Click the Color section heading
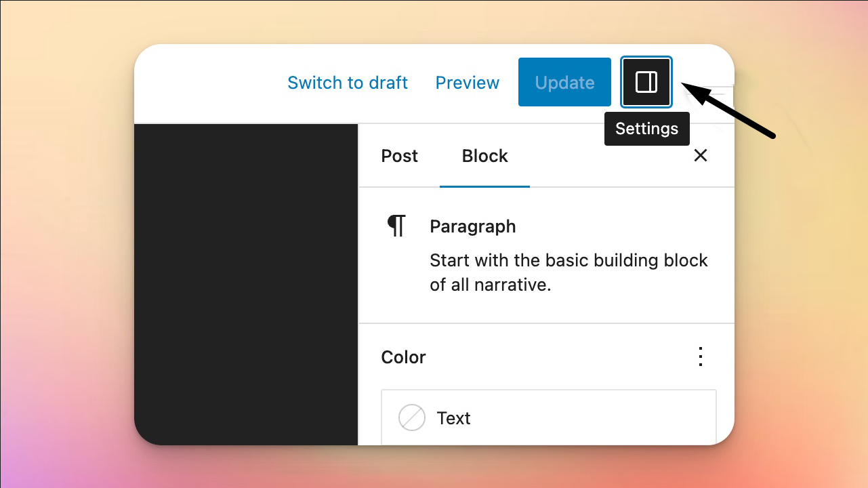 (x=403, y=357)
